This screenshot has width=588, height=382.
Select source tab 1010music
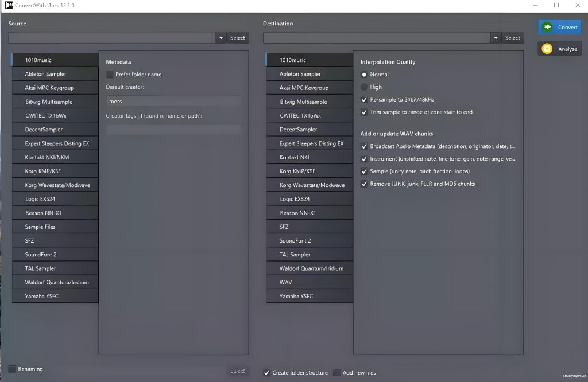pos(55,60)
